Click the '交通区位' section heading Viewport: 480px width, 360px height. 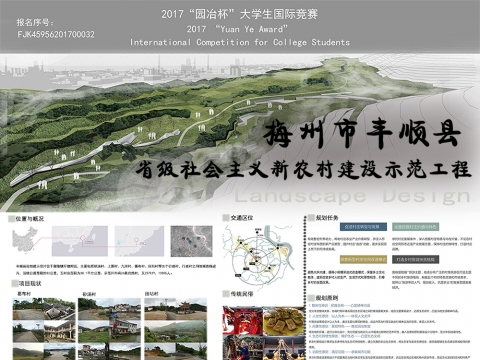pyautogui.click(x=242, y=218)
